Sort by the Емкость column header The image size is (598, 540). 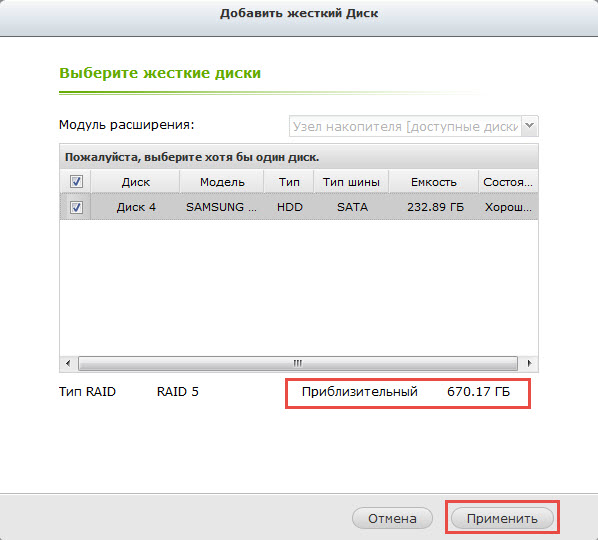(x=434, y=182)
